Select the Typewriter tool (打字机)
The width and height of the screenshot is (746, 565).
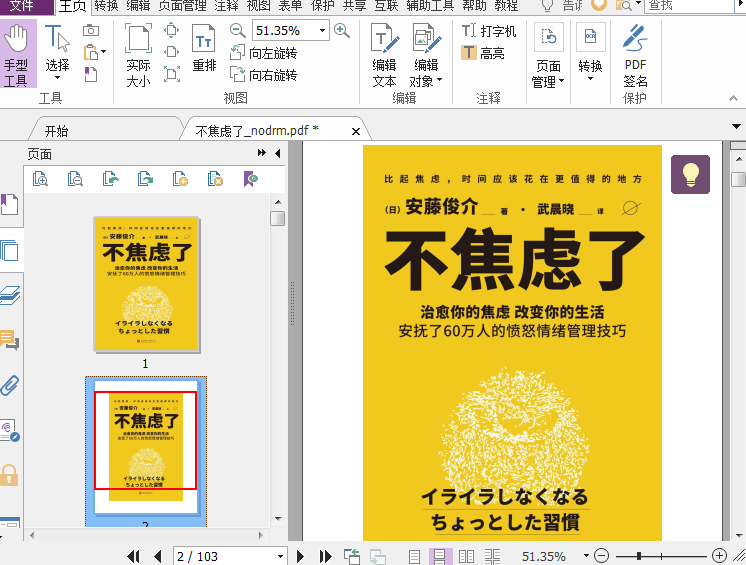point(489,31)
